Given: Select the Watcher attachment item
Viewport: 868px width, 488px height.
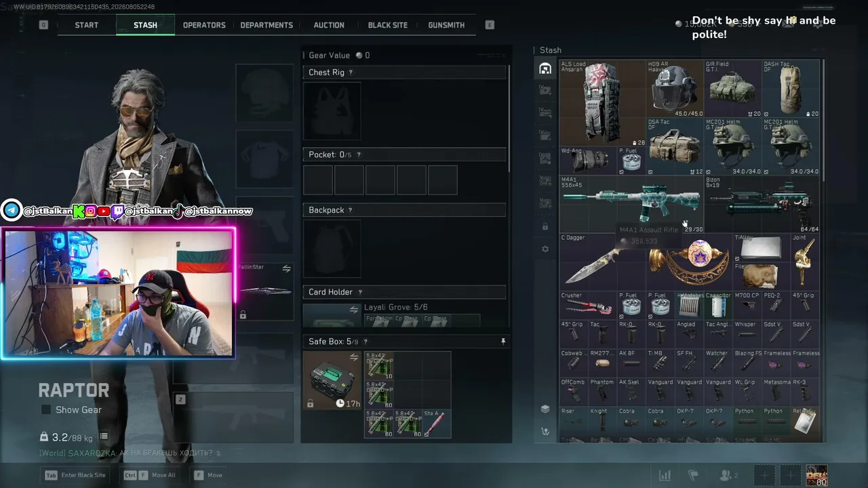Looking at the screenshot, I should pyautogui.click(x=718, y=363).
